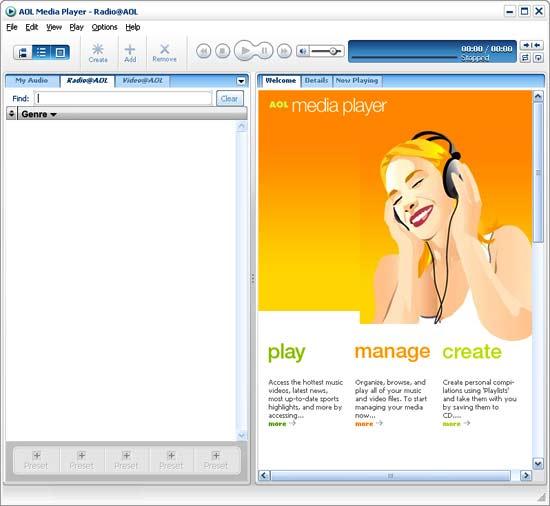
Task: Click the second Preset button
Action: pyautogui.click(x=81, y=460)
